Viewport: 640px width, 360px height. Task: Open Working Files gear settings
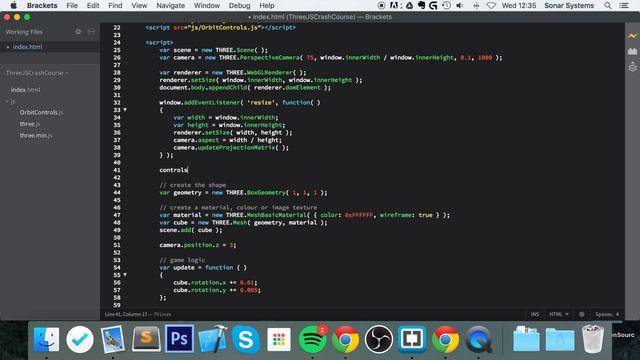[78, 31]
